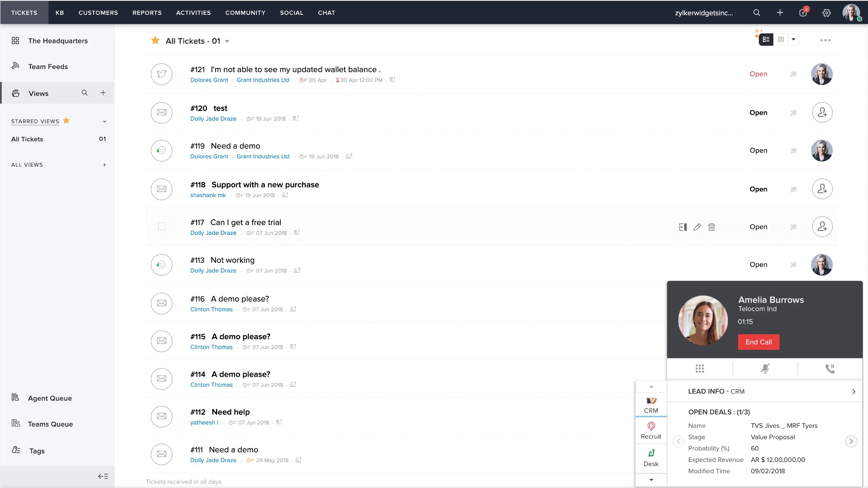The height and width of the screenshot is (488, 868).
Task: Expand All Views section
Action: pyautogui.click(x=104, y=165)
